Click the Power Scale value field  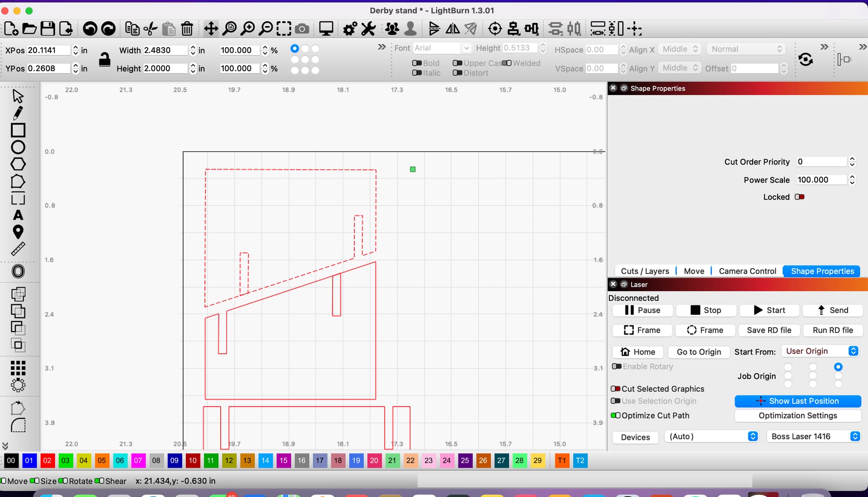821,180
